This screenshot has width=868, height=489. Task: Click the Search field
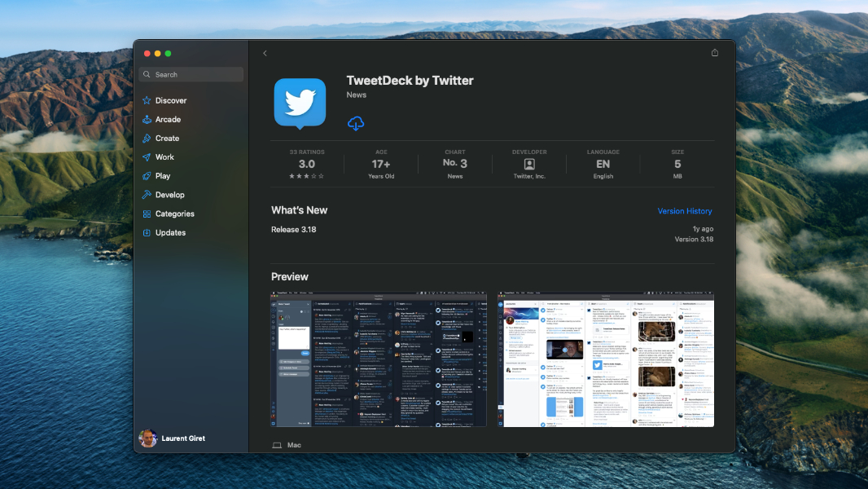(x=191, y=74)
